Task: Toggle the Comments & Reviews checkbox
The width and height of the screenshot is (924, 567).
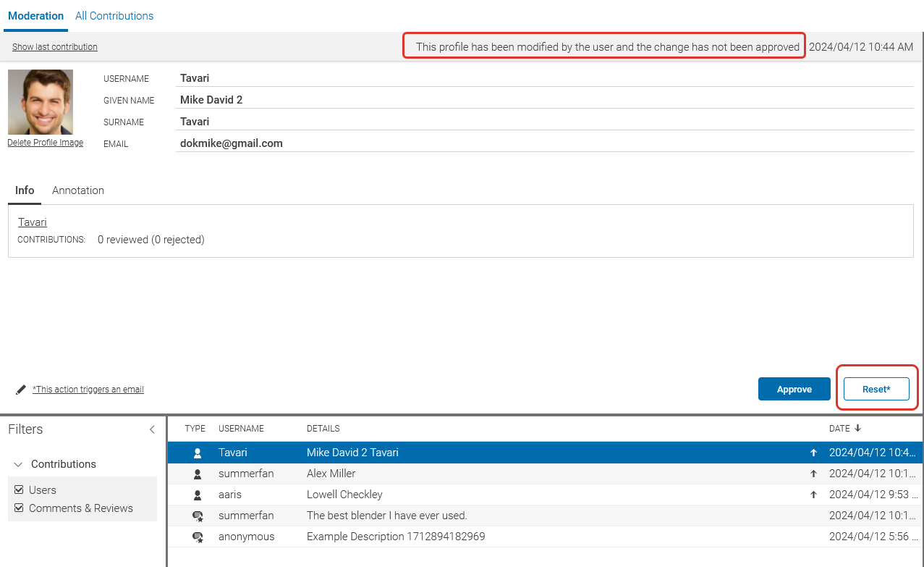Action: (19, 508)
